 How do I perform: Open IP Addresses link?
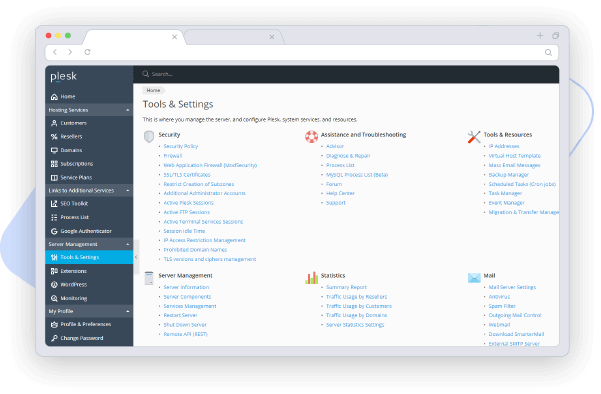[504, 146]
